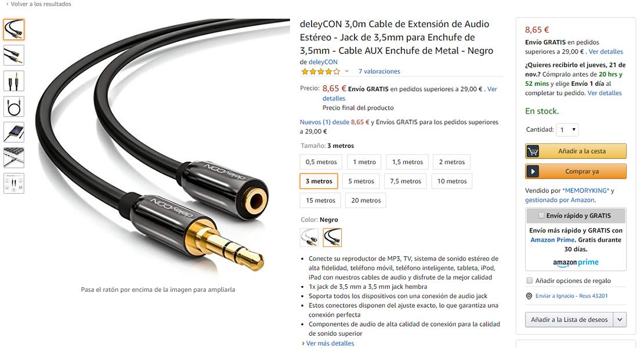Expand the star rating breakdown chevron
644x348 pixels.
pos(346,71)
